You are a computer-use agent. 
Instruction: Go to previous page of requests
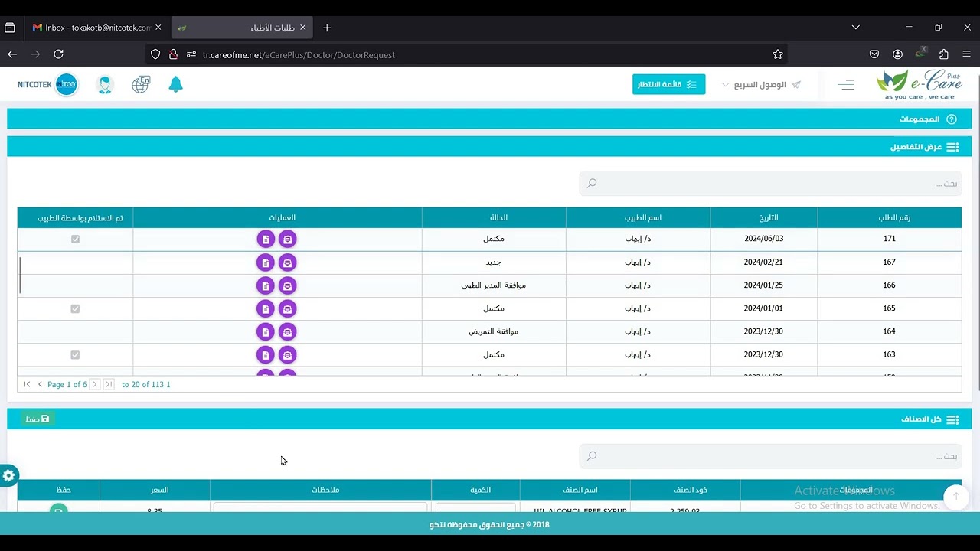tap(40, 384)
